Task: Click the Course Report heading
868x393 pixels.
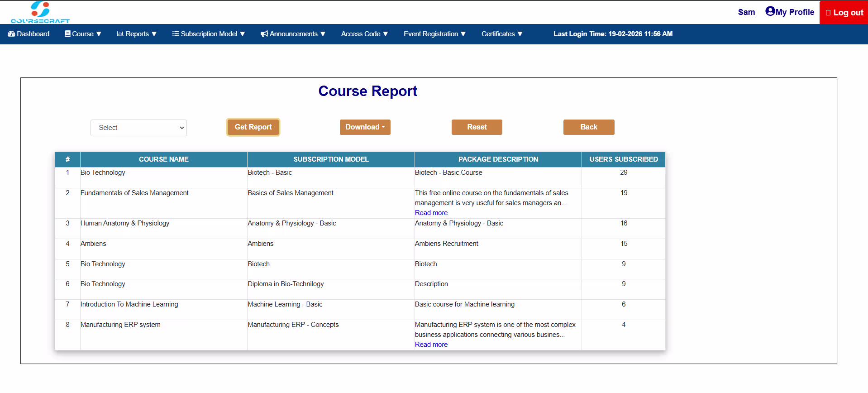Action: click(368, 91)
